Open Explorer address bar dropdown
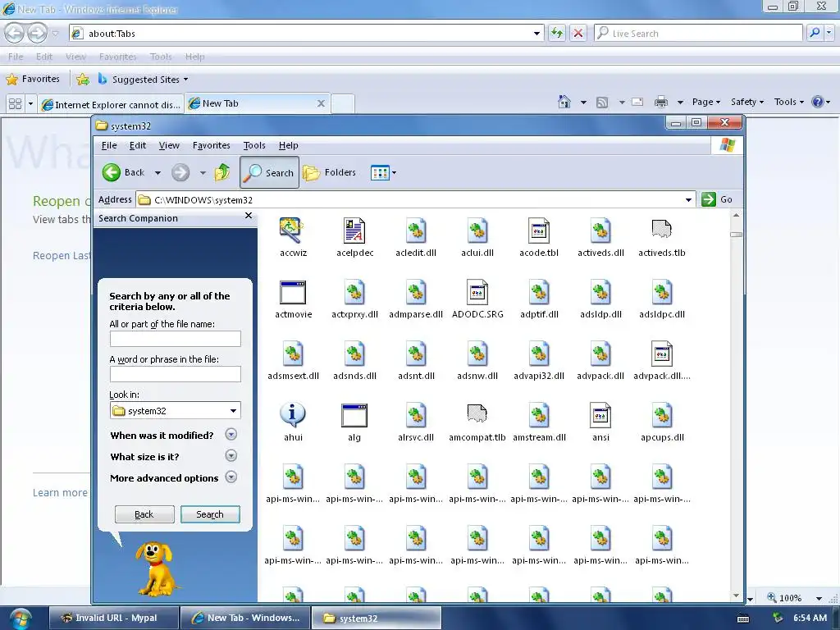This screenshot has width=840, height=630. point(688,200)
